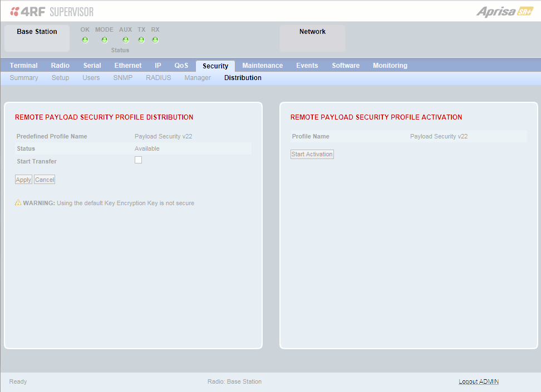Select the Distribution subtab
This screenshot has width=541, height=392.
[x=243, y=78]
